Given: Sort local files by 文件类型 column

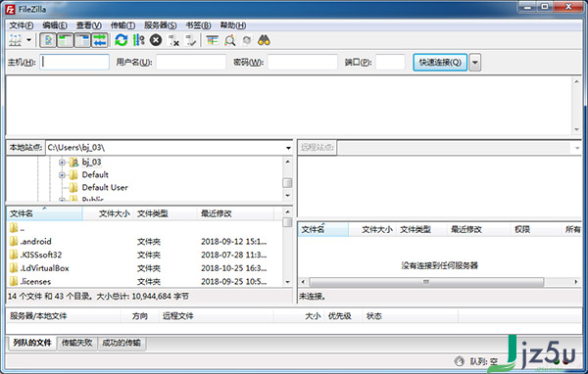Looking at the screenshot, I should pyautogui.click(x=165, y=213).
